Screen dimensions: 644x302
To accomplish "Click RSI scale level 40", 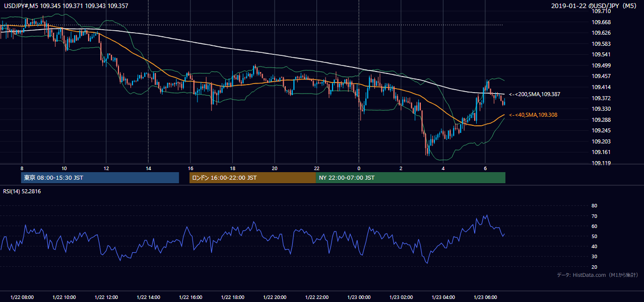I will click(x=594, y=246).
